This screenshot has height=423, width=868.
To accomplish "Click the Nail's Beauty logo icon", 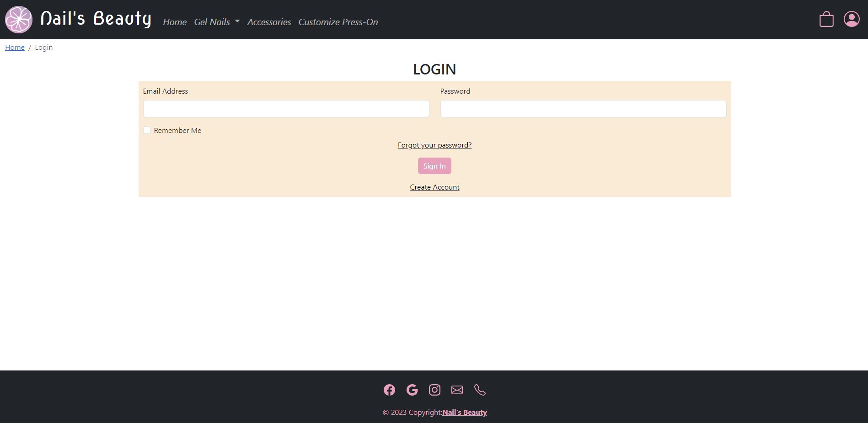I will click(18, 19).
